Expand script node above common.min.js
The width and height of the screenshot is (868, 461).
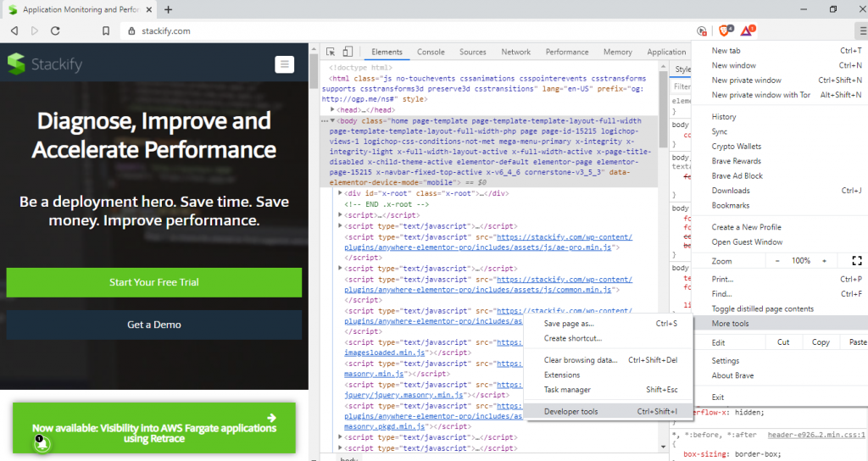[x=340, y=269]
